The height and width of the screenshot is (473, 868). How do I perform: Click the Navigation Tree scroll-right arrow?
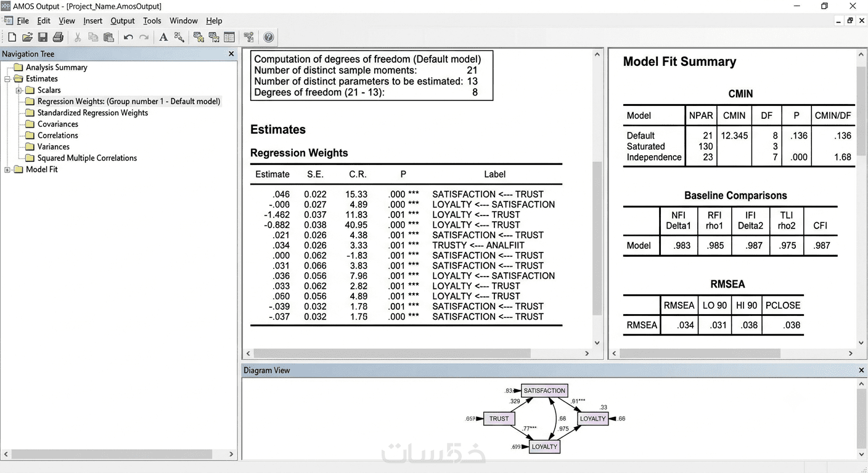pos(232,455)
